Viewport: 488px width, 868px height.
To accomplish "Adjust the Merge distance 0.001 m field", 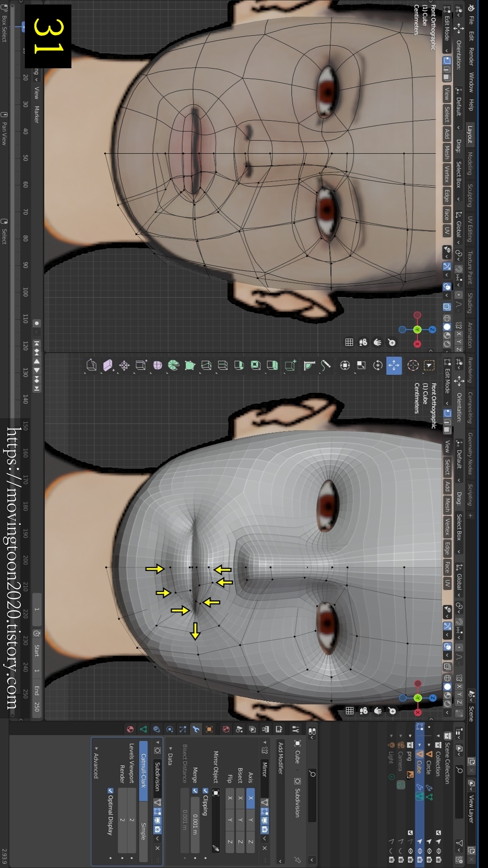I will tap(195, 825).
